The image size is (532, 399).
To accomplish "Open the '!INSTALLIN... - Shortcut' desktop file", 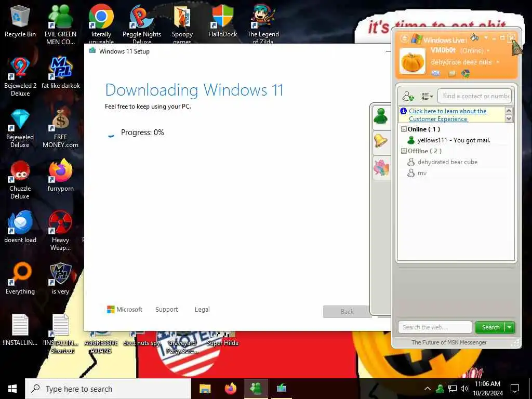I will click(60, 334).
